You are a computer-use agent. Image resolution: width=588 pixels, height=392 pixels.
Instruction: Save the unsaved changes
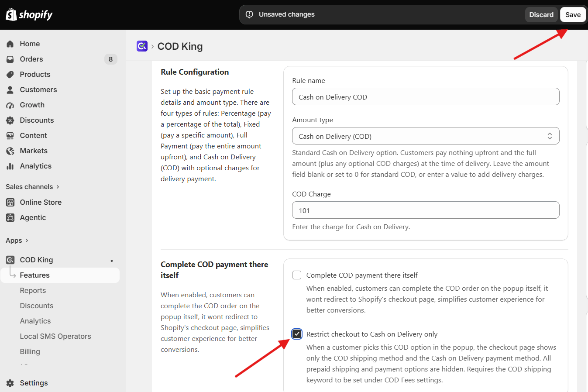[x=573, y=14]
